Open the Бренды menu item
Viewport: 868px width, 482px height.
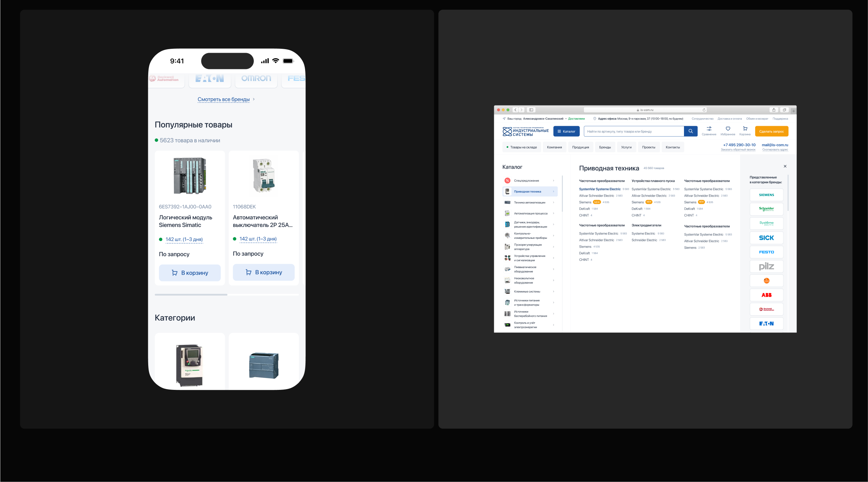click(x=604, y=147)
